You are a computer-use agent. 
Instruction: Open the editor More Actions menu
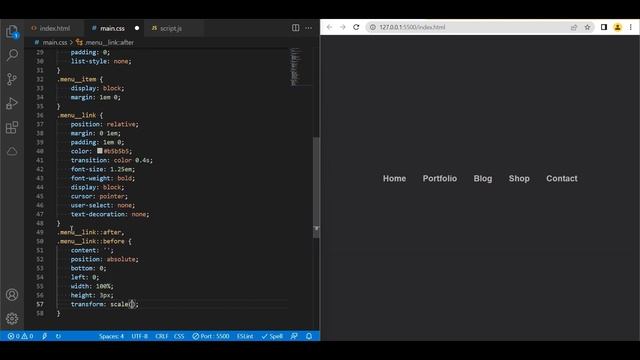(x=309, y=28)
